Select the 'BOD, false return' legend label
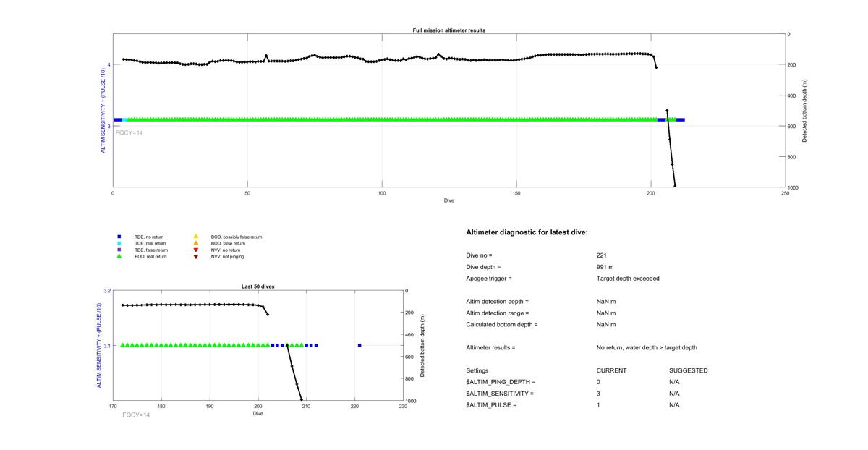This screenshot has height=450, width=868. tap(228, 243)
